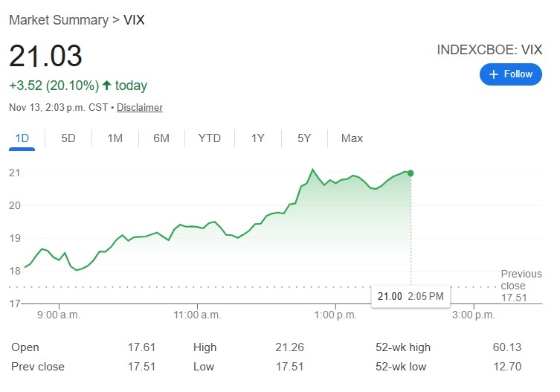The width and height of the screenshot is (560, 392).
Task: Click the plus icon on Follow button
Action: click(494, 74)
